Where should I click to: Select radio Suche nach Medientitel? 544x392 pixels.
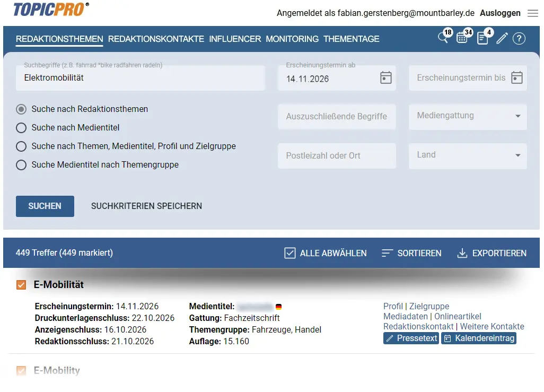[21, 128]
